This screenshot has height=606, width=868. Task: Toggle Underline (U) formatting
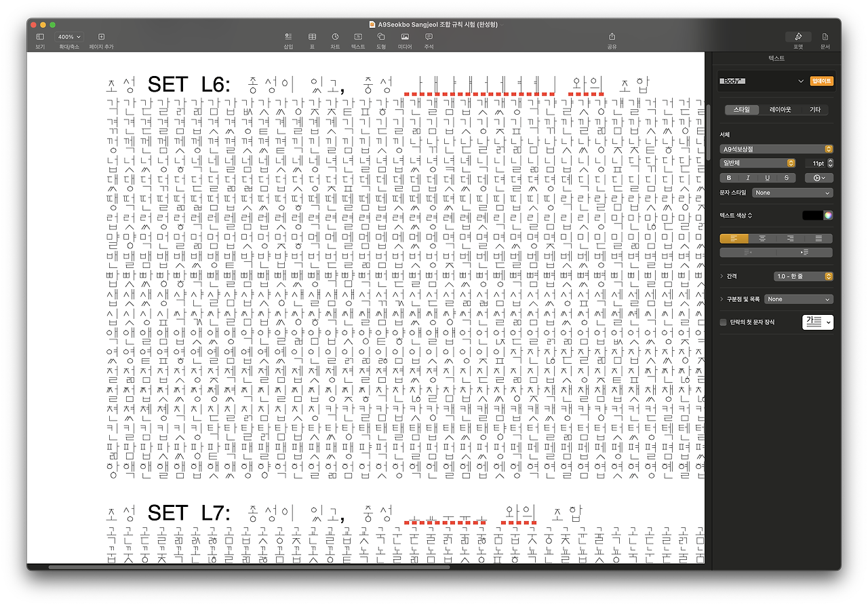(767, 178)
